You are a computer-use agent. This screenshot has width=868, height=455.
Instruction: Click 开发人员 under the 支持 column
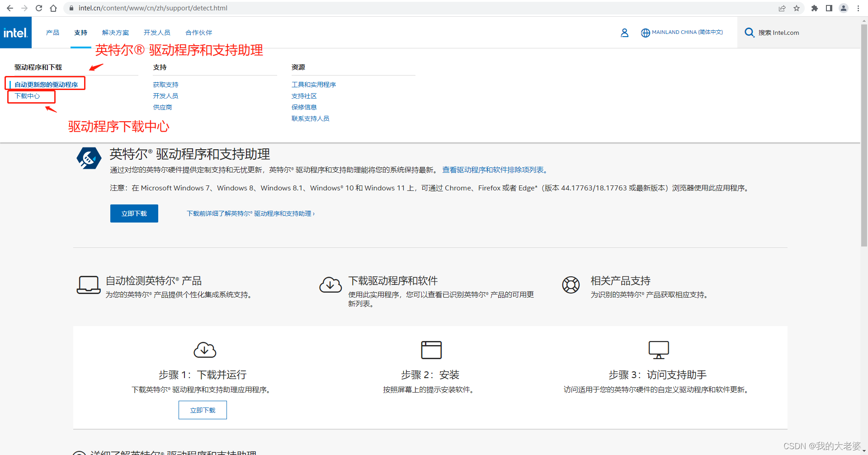coord(165,96)
